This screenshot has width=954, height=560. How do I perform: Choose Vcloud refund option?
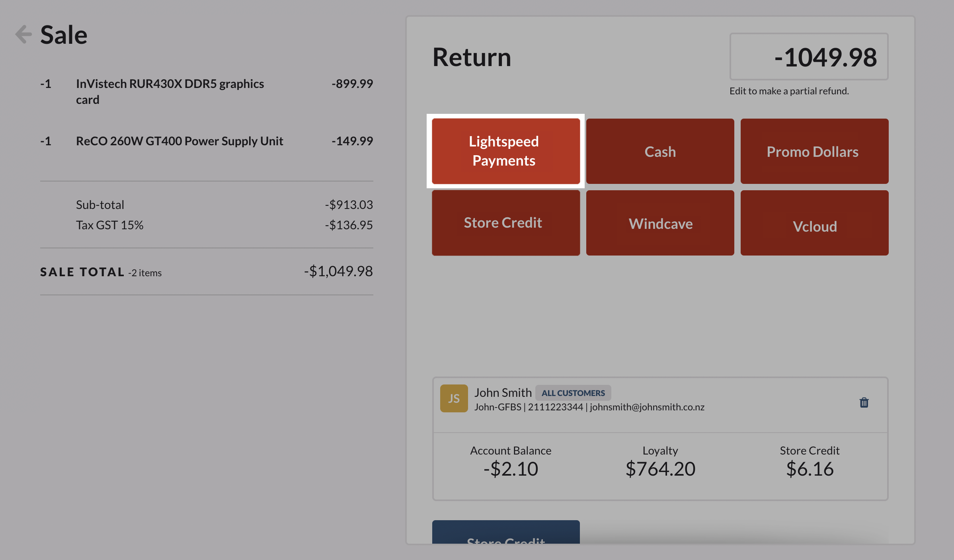tap(814, 223)
